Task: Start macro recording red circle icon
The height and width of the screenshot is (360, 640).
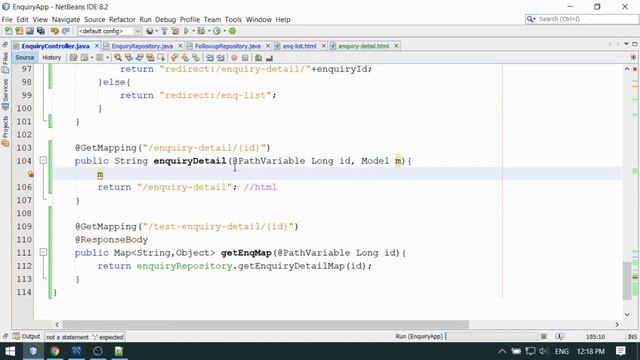Action: [x=234, y=58]
